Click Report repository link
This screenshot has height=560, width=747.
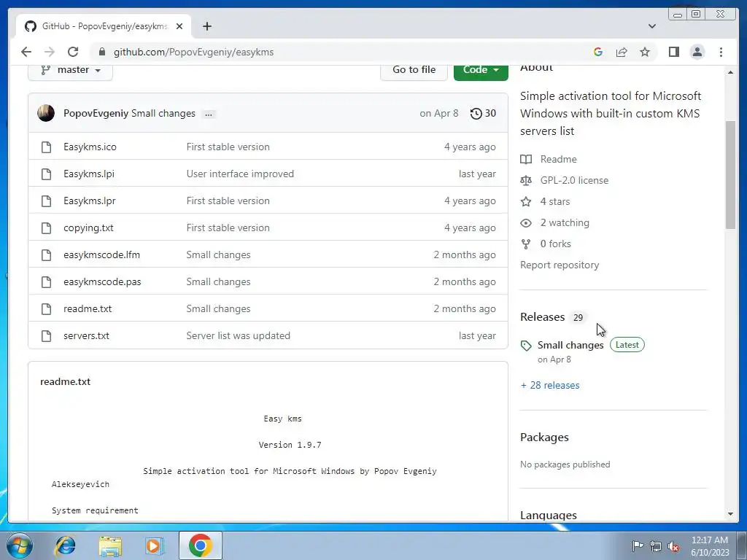point(560,265)
